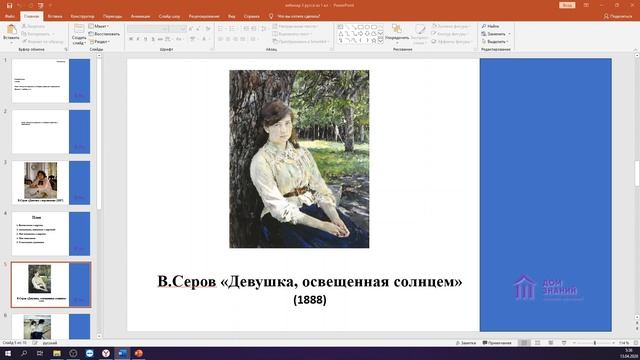Open the Раздел section dropdown
This screenshot has width=640, height=360.
click(99, 42)
